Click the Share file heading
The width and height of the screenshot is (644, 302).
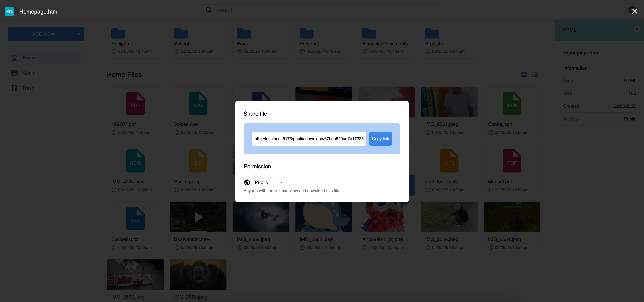[x=255, y=114]
